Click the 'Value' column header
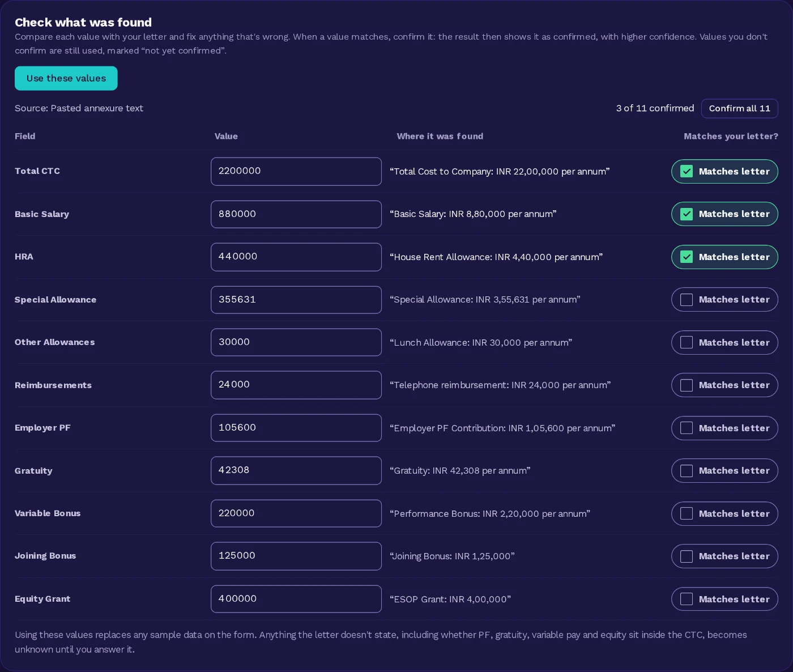Screen dimensions: 793x672 pos(226,136)
